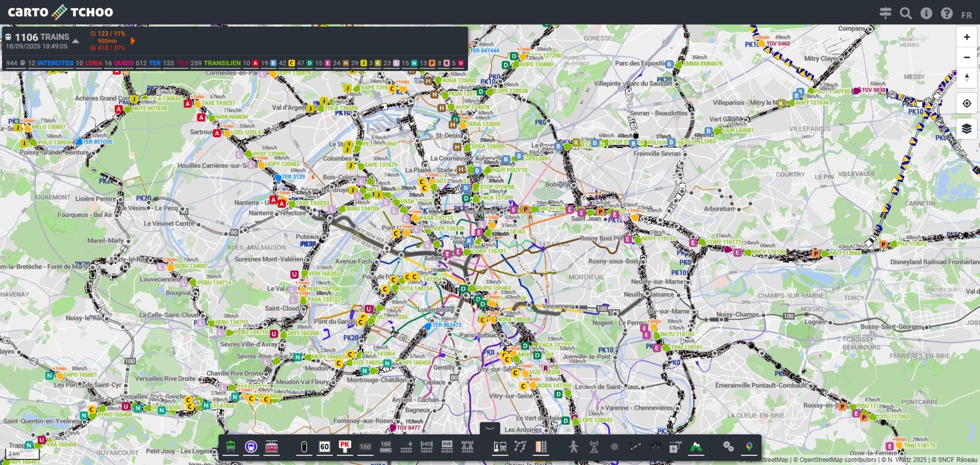Image resolution: width=980 pixels, height=465 pixels.
Task: Switch language with FR button
Action: pyautogui.click(x=966, y=15)
